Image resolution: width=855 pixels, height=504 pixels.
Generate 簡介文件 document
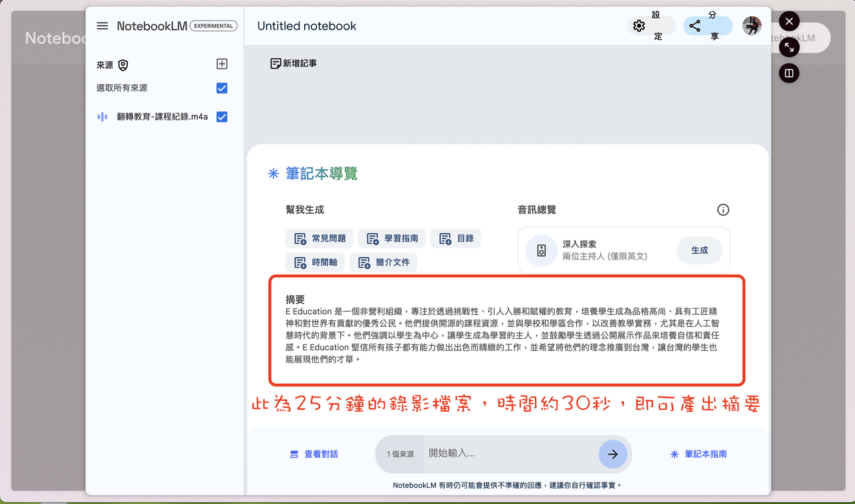point(384,263)
